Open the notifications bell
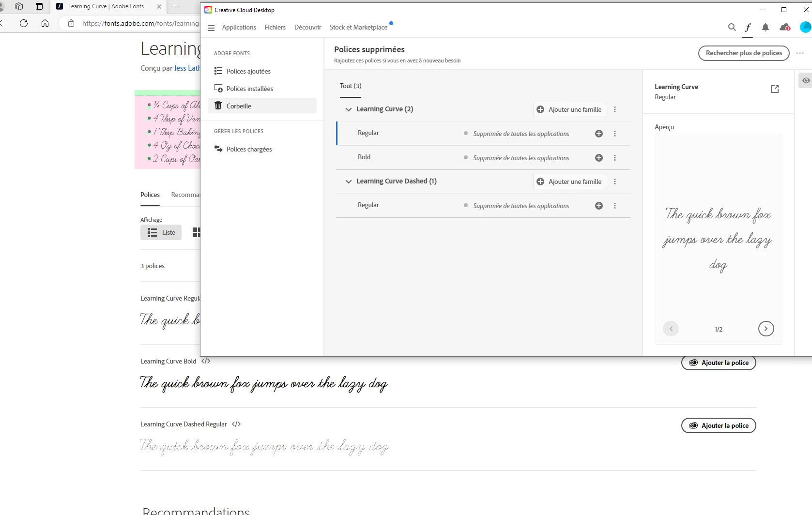Screen dimensions: 812x515 point(766,28)
